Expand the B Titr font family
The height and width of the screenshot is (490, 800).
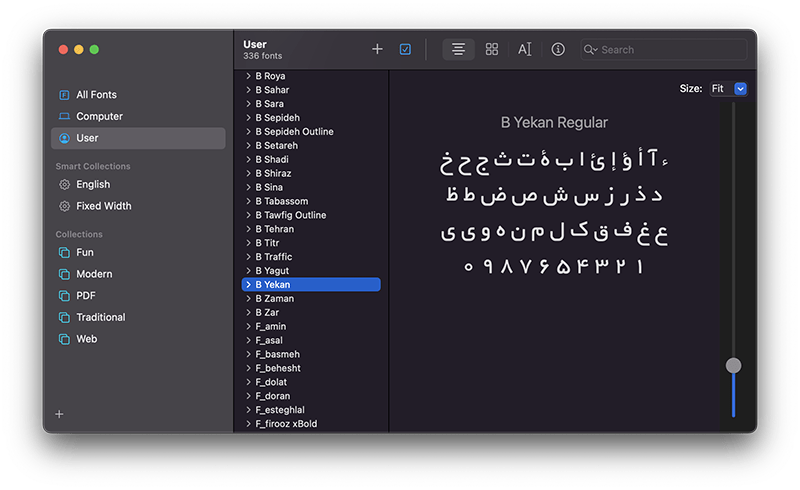click(248, 243)
